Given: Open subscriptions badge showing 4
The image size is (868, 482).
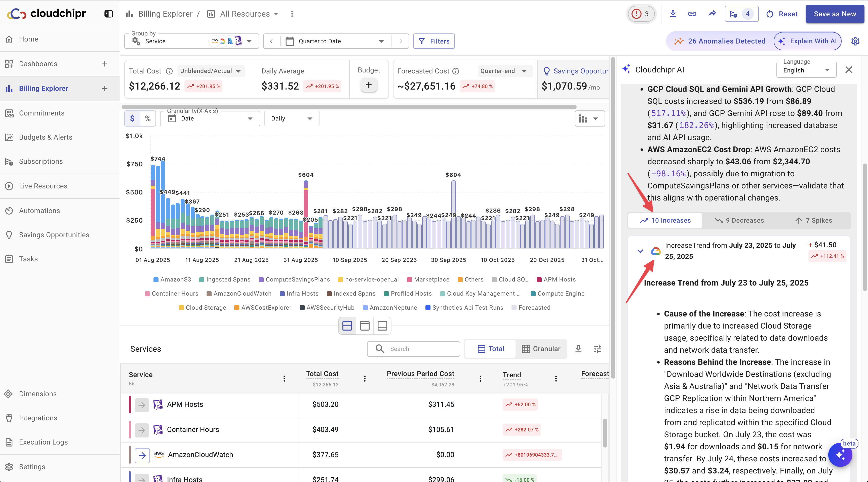Looking at the screenshot, I should (741, 14).
